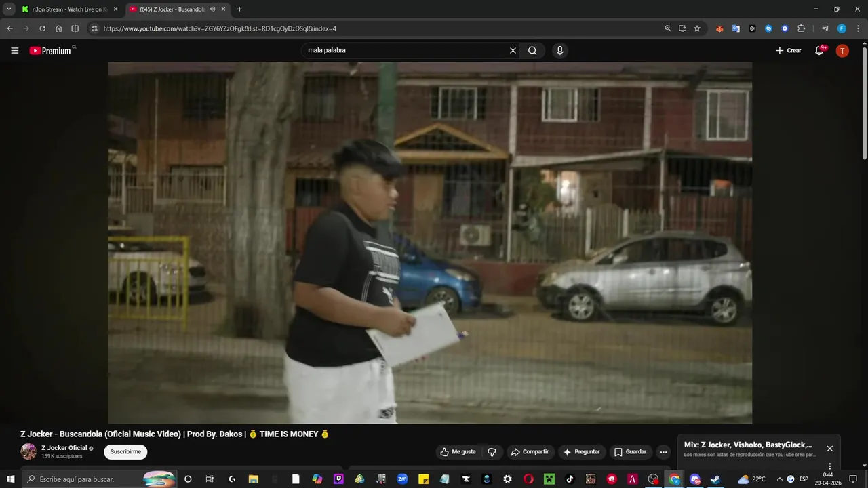Image resolution: width=868 pixels, height=488 pixels.
Task: Close the Mix playlist panel
Action: pos(829,449)
